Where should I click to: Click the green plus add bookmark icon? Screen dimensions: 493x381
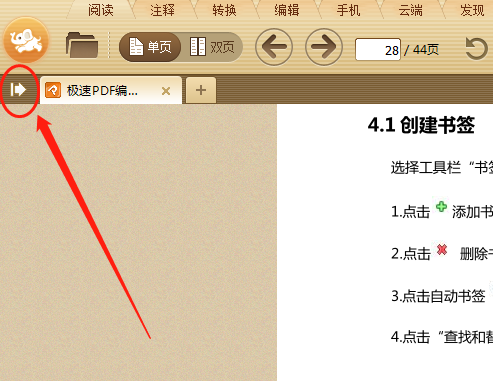click(441, 207)
